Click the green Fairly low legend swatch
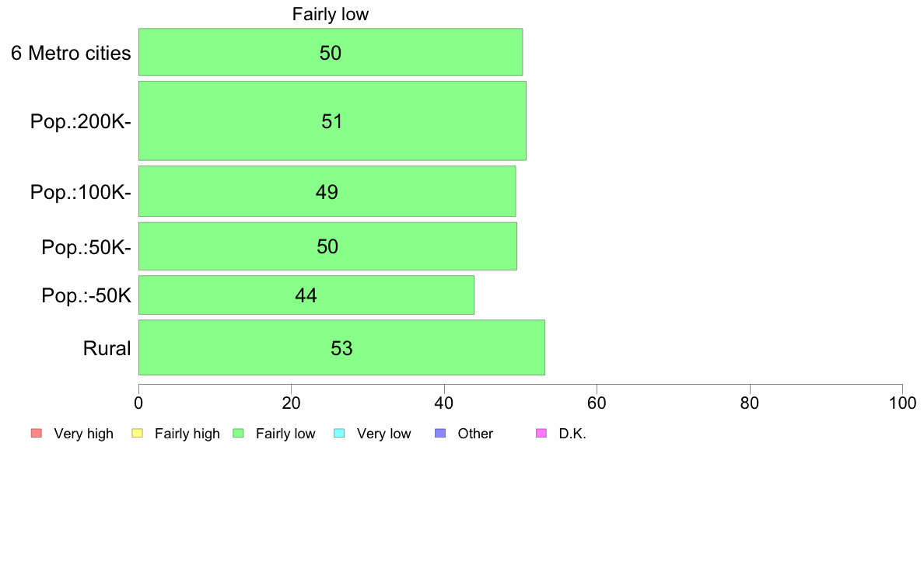The height and width of the screenshot is (572, 924). (x=239, y=434)
